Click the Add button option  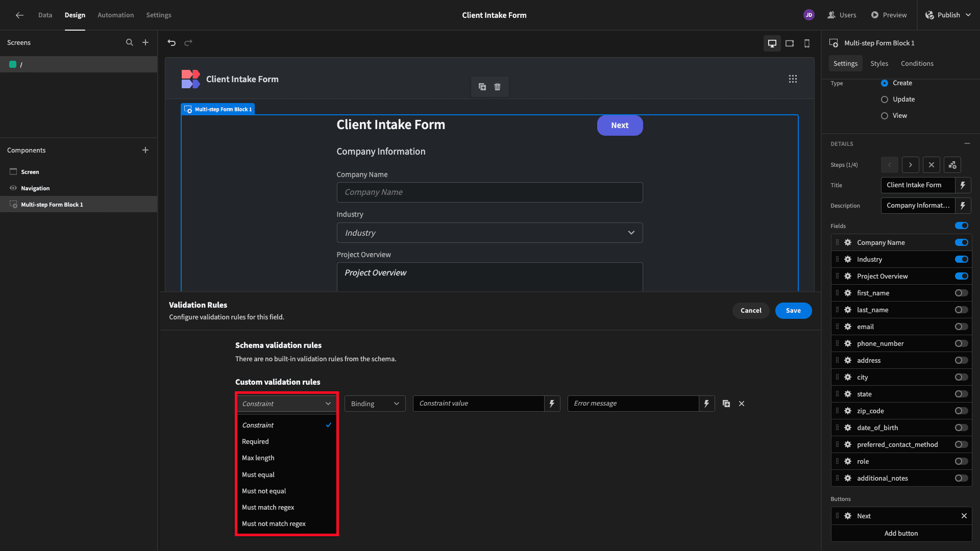pyautogui.click(x=901, y=533)
